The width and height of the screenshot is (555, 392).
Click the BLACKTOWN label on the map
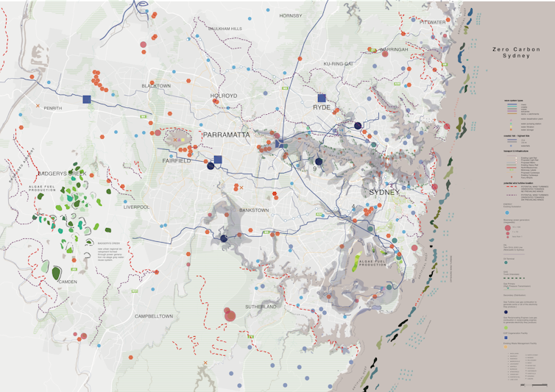tap(155, 86)
